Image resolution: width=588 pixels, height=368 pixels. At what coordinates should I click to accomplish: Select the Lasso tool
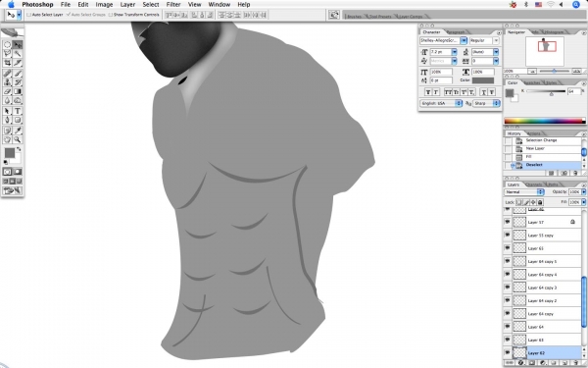[7, 54]
